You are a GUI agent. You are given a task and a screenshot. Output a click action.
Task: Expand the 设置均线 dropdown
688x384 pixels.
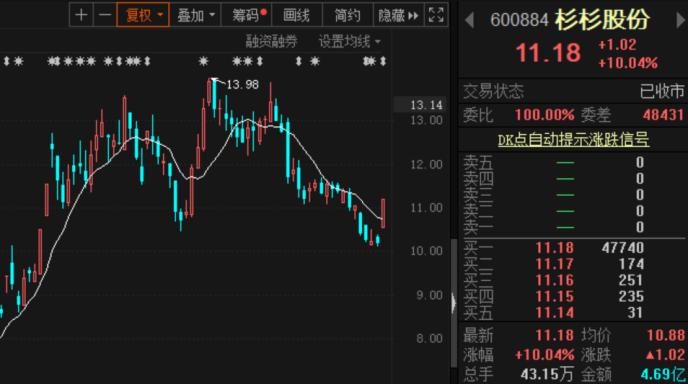[x=349, y=42]
